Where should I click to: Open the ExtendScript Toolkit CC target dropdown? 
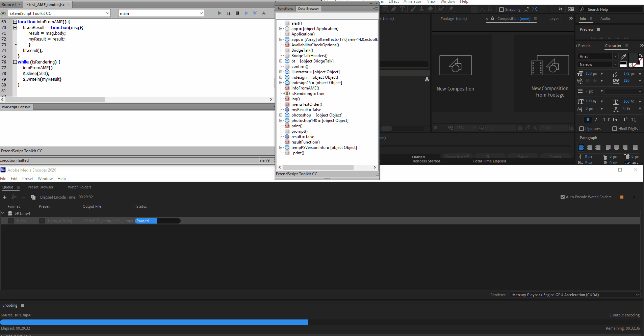pos(59,13)
